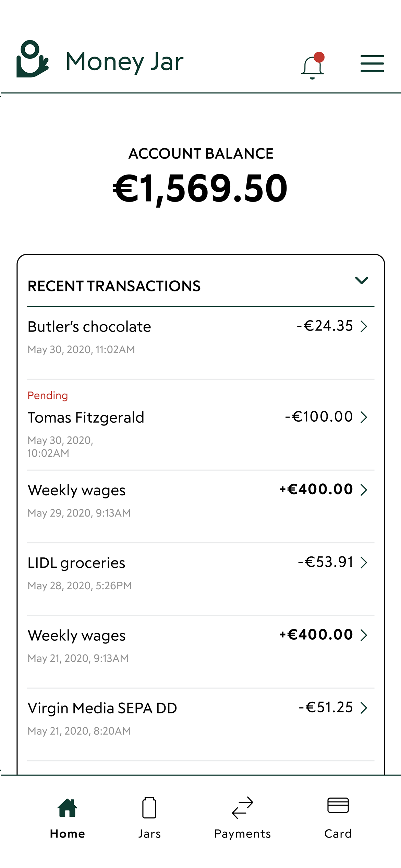Open notifications via the bell icon
The image size is (401, 868).
pos(312,67)
